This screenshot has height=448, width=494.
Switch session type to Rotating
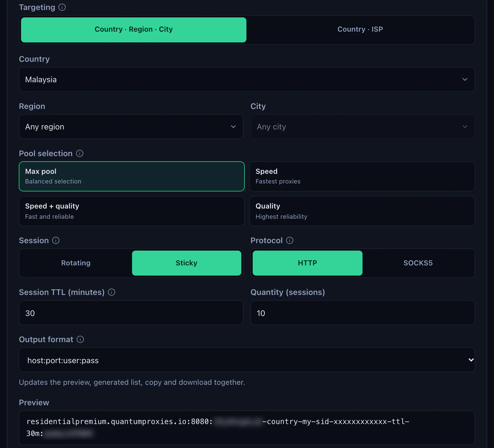(x=76, y=263)
